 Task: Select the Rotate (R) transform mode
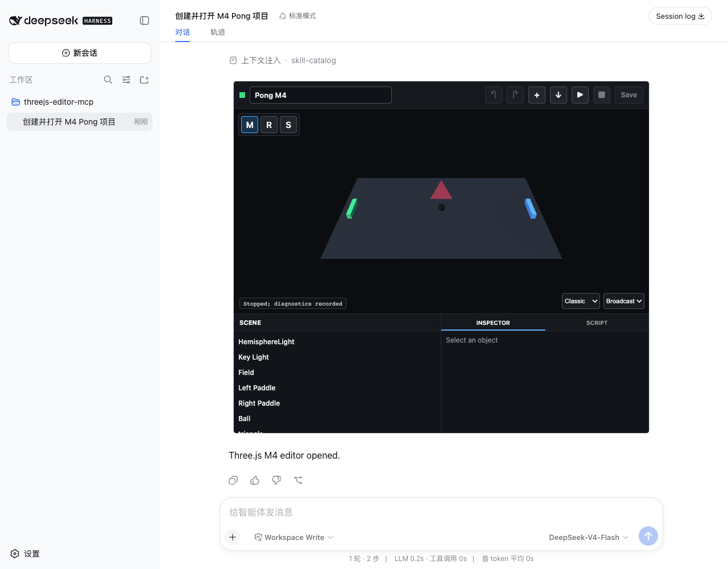[x=269, y=125]
